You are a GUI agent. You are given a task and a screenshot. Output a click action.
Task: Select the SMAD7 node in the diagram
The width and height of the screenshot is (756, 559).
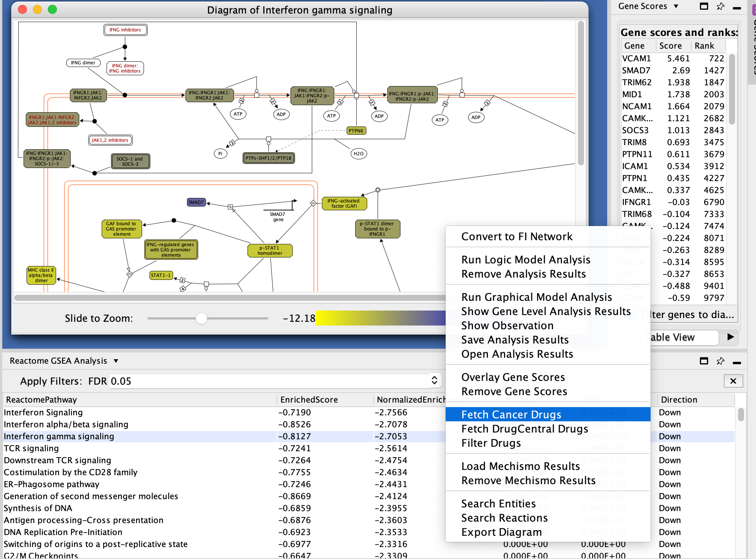pyautogui.click(x=196, y=202)
